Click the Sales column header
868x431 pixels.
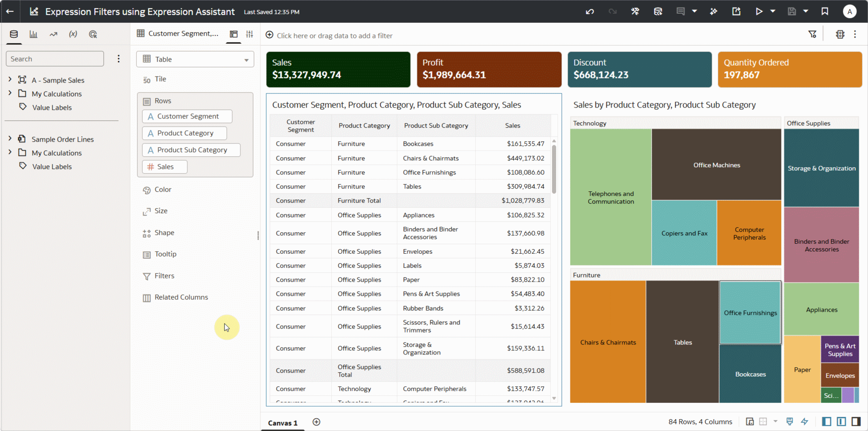513,125
